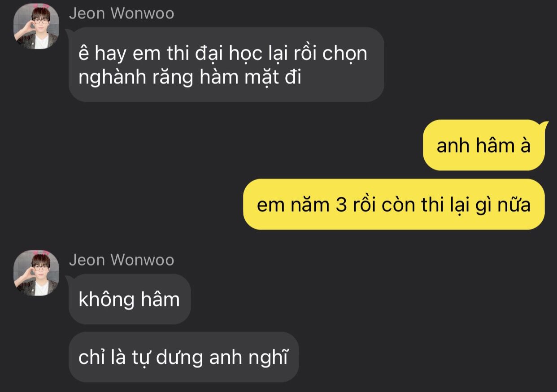
Task: Select the "ê hay em thi đại học" message
Action: 226,65
